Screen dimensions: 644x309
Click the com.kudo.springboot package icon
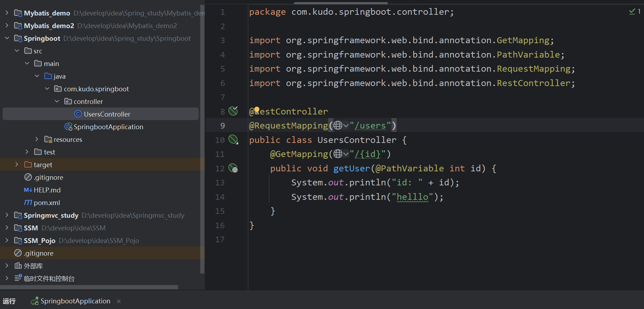(58, 89)
